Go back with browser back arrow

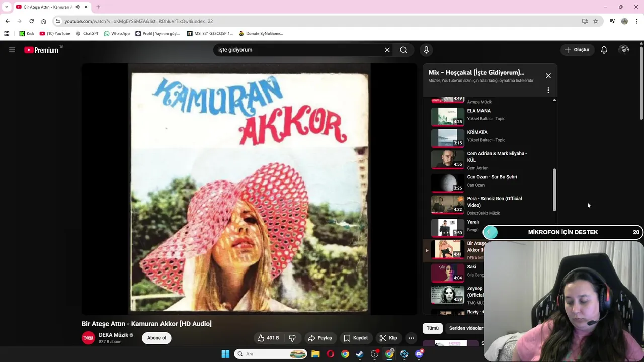7,21
